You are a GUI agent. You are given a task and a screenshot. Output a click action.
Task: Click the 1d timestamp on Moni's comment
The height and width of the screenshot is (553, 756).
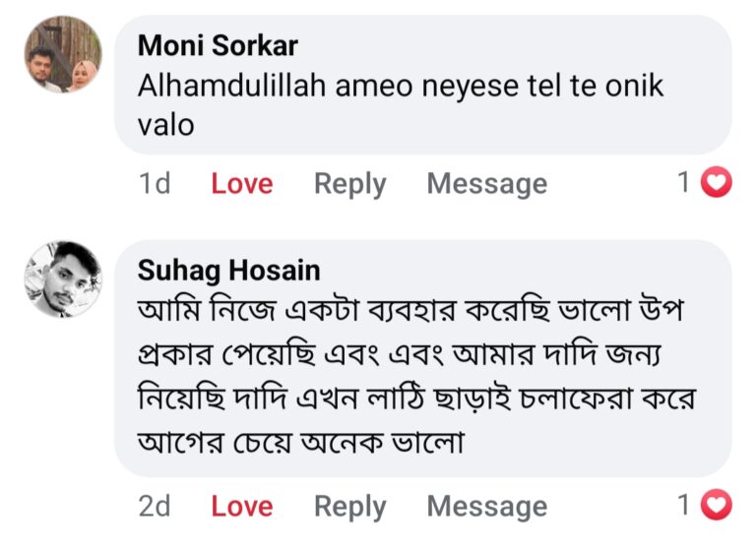[x=155, y=184]
